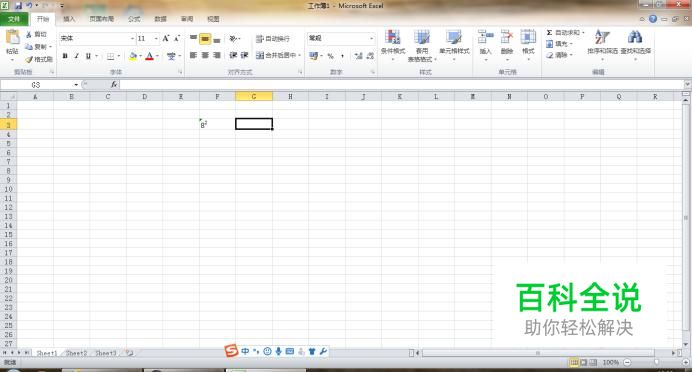Click the fill color paint bucket button
The height and width of the screenshot is (372, 692).
coord(133,56)
